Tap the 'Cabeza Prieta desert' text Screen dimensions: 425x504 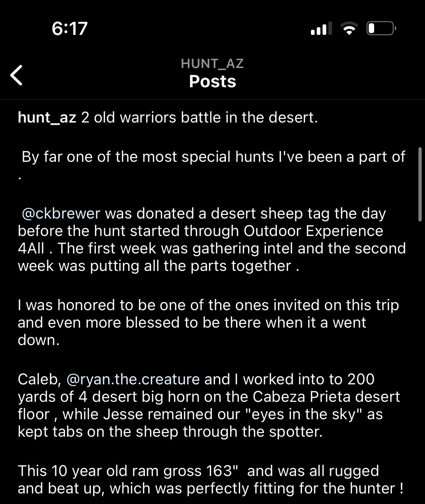(326, 397)
